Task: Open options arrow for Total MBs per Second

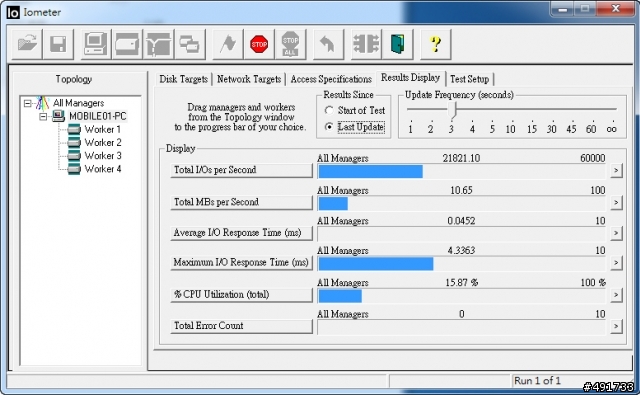Action: click(x=616, y=202)
